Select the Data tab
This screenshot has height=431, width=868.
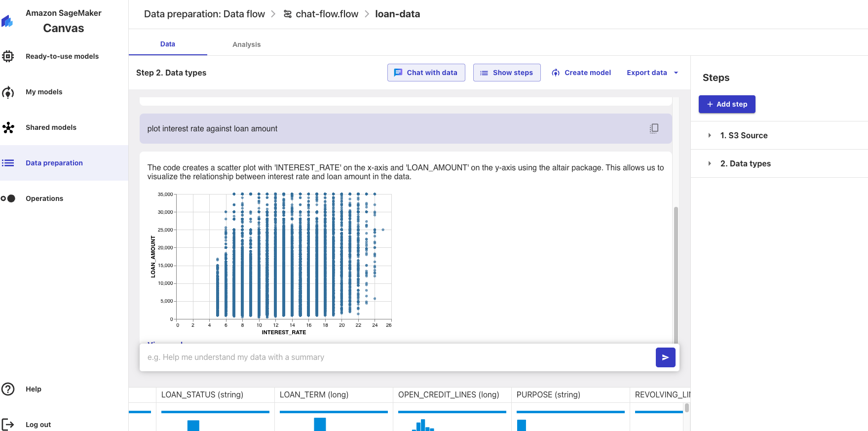168,44
